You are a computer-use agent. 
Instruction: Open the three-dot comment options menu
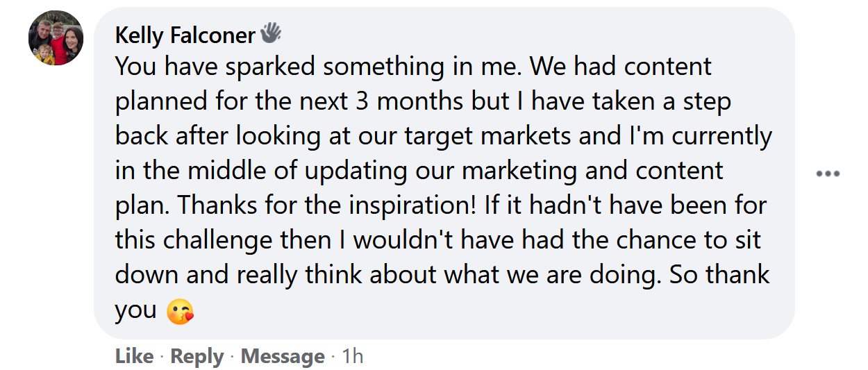pyautogui.click(x=828, y=174)
